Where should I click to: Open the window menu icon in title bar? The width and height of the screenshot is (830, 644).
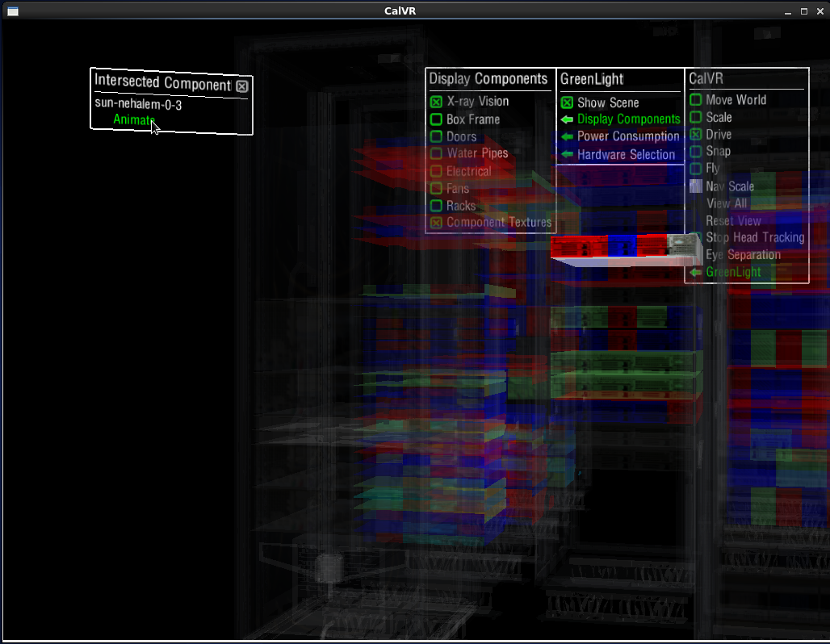pyautogui.click(x=12, y=11)
